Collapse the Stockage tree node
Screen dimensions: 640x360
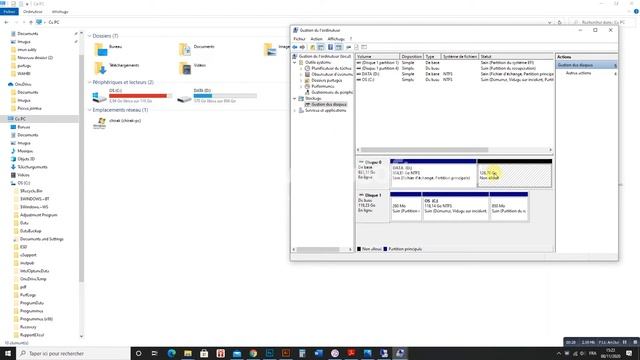click(x=295, y=98)
